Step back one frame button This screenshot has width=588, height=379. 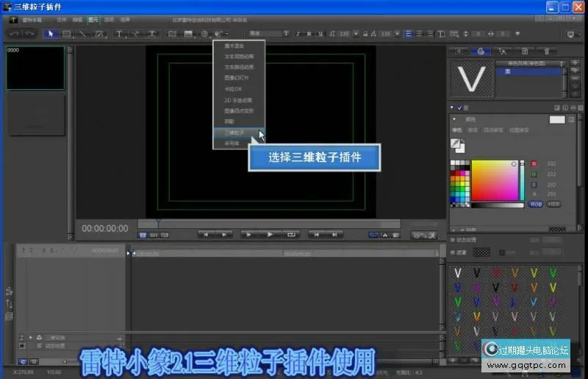tap(206, 234)
